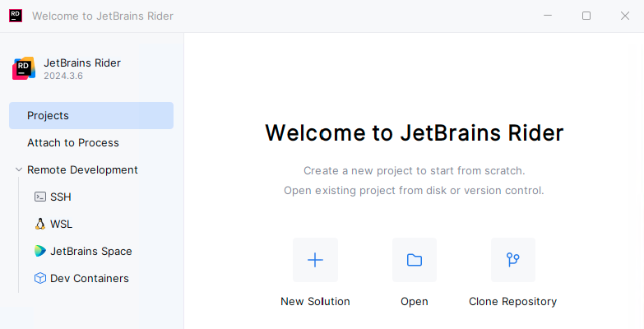
Task: Click the Clone Repository label
Action: (513, 302)
